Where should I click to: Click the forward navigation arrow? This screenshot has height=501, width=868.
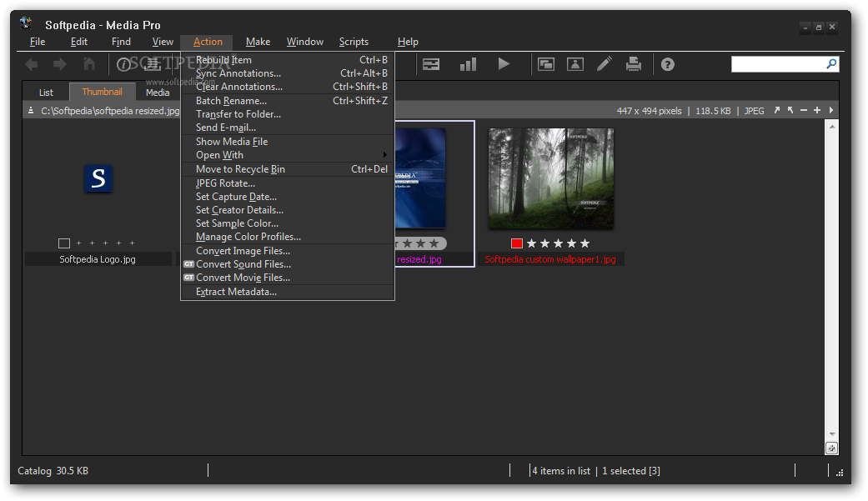60,64
